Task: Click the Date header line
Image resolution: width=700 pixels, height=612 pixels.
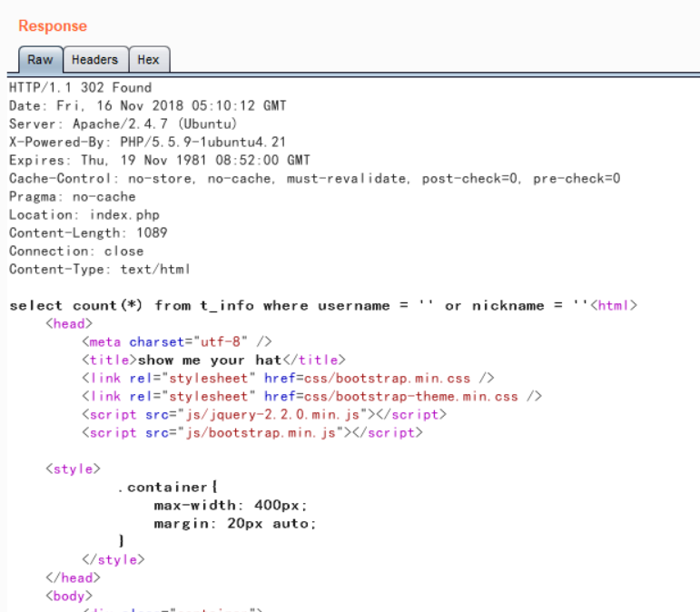Action: 148,106
